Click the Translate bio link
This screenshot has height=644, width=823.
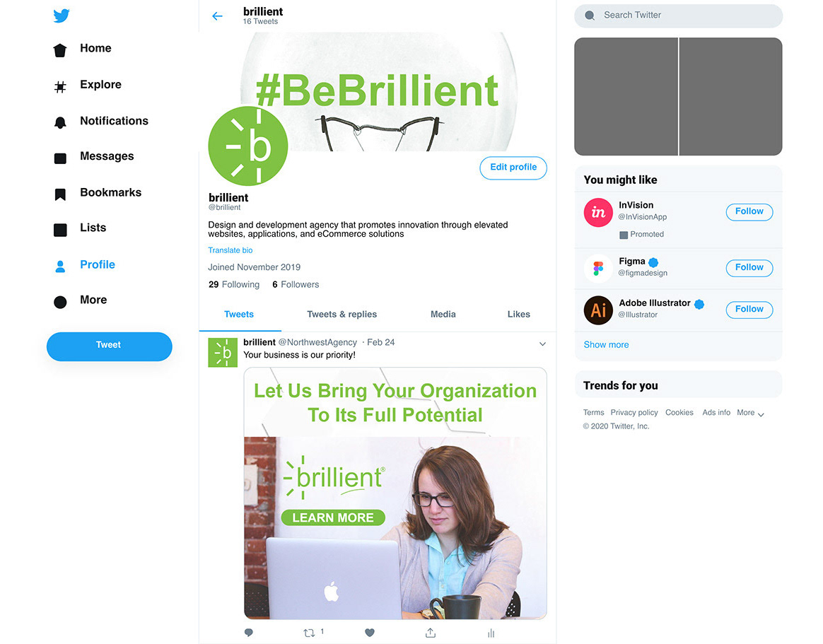click(230, 250)
